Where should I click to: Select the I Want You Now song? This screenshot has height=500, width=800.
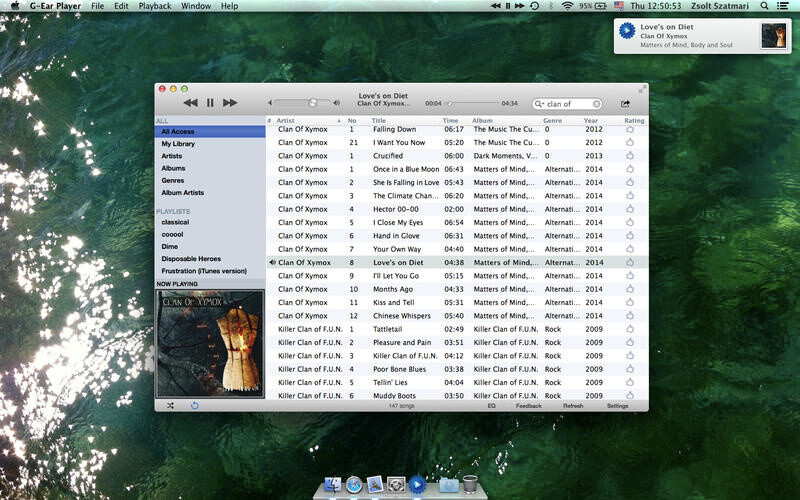457,142
